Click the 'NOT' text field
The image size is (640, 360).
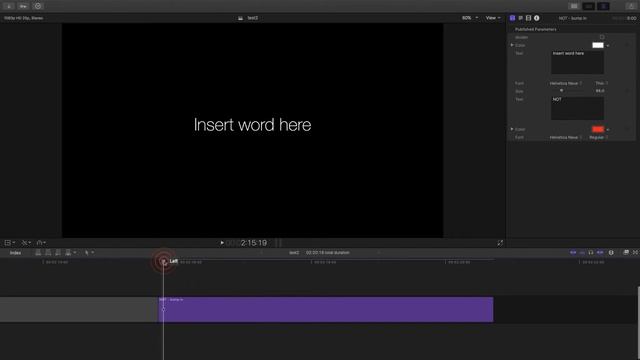[x=578, y=108]
